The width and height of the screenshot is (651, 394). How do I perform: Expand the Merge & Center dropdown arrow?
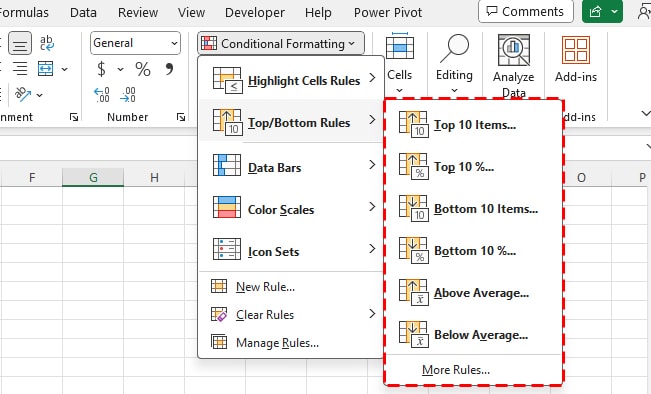click(64, 69)
